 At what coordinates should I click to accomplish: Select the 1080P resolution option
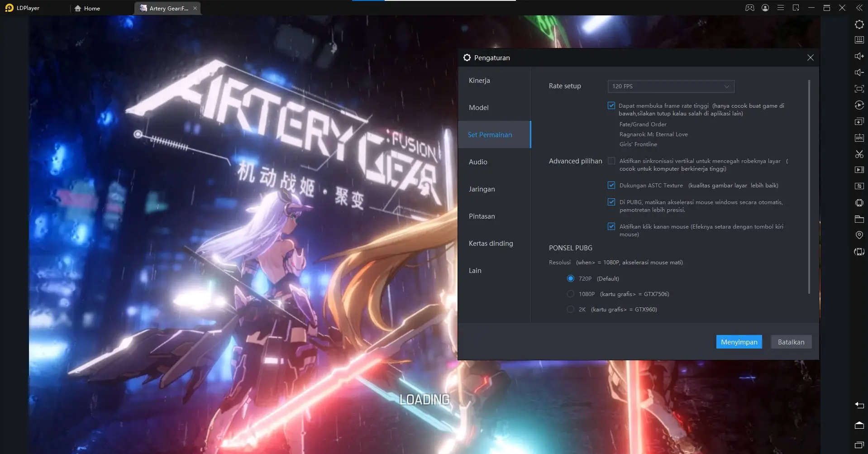(x=571, y=294)
